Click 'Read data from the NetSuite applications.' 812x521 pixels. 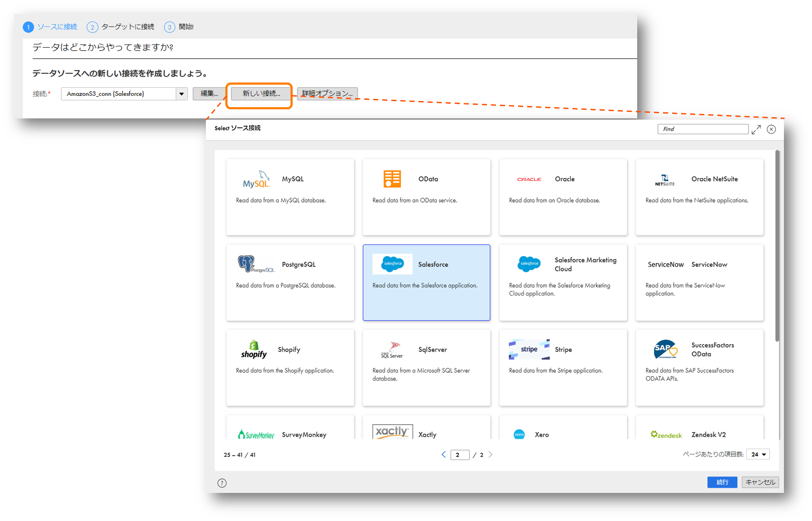pos(697,200)
